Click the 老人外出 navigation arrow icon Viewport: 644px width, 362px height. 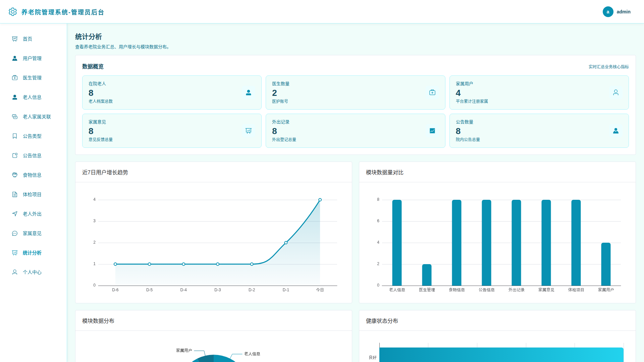tap(15, 214)
